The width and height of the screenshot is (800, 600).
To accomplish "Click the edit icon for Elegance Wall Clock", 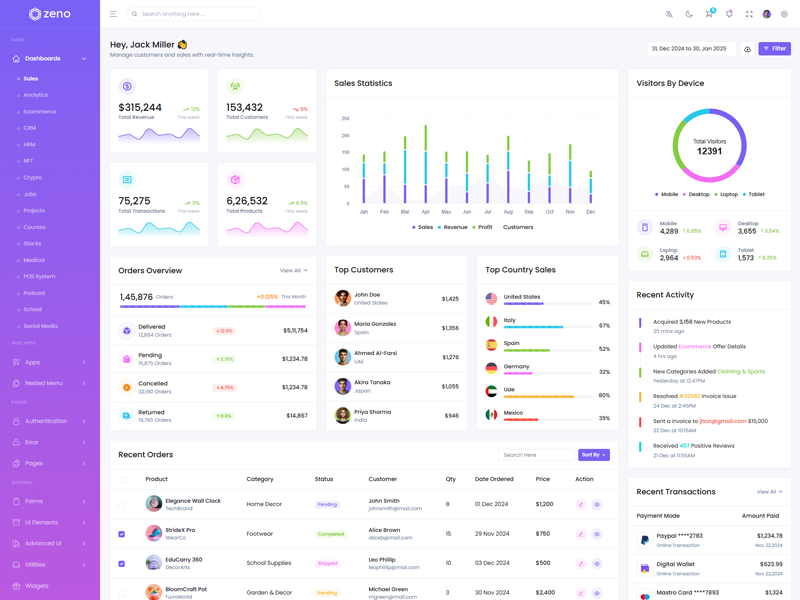I will tap(581, 505).
